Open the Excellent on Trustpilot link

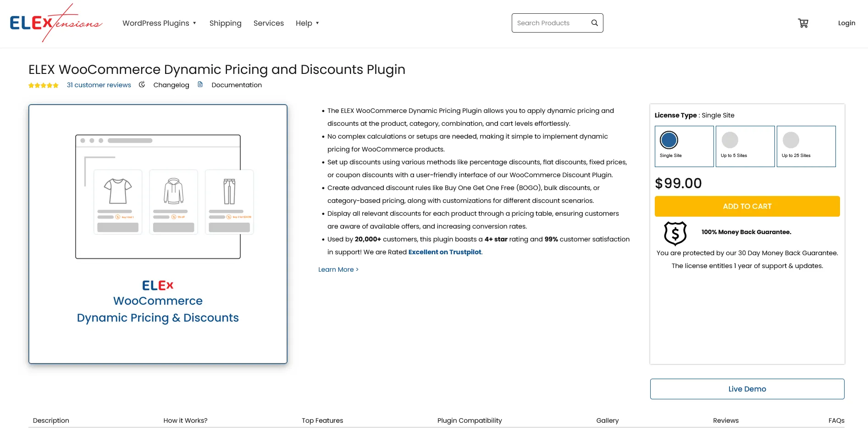pyautogui.click(x=445, y=252)
